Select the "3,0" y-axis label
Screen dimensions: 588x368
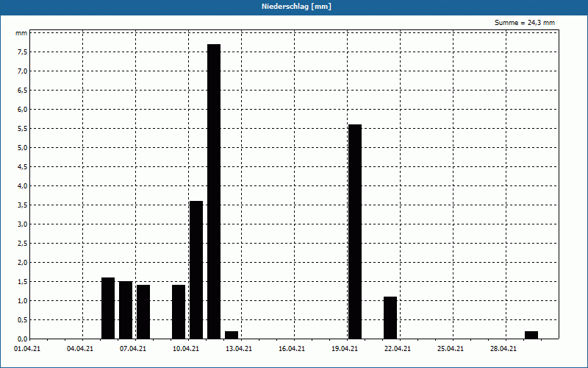tap(23, 224)
